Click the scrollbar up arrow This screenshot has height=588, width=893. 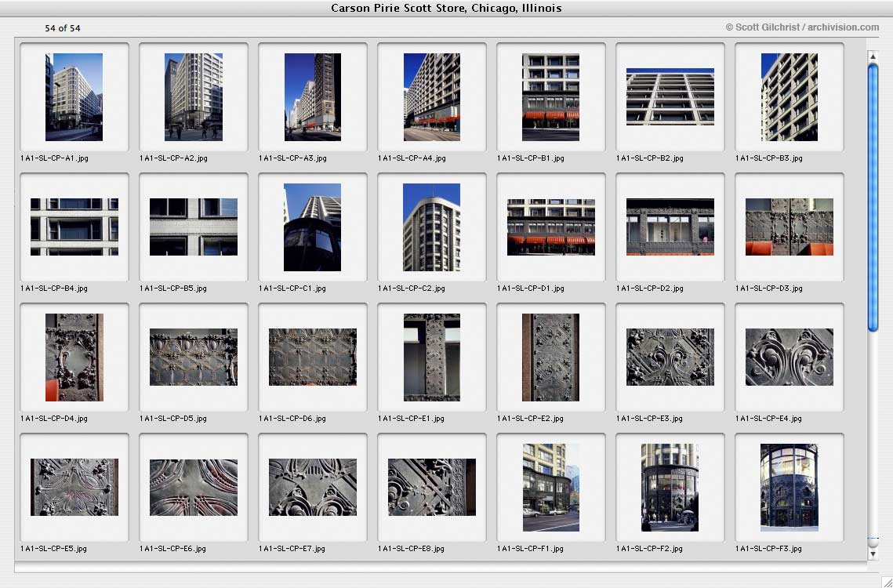point(873,56)
